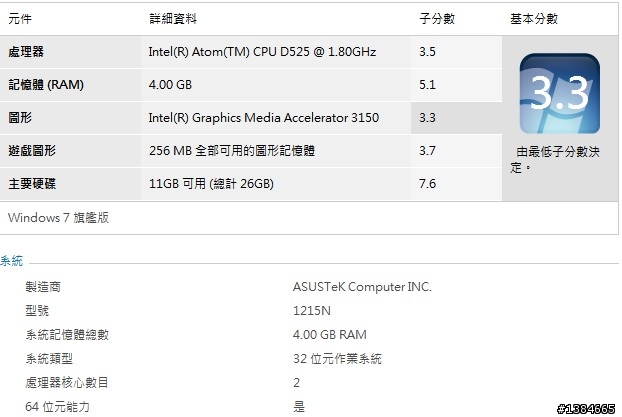
Task: Click the 3.3 Windows base score badge
Action: coord(559,94)
